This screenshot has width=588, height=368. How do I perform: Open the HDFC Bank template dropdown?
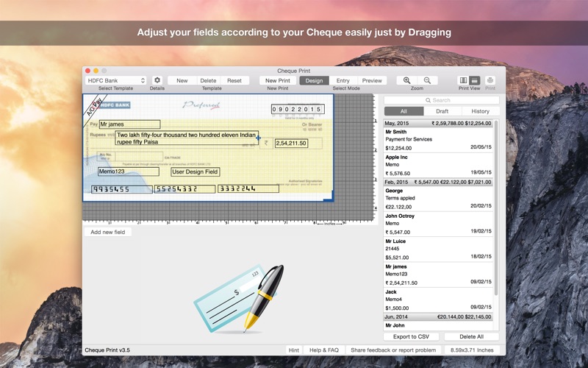116,80
